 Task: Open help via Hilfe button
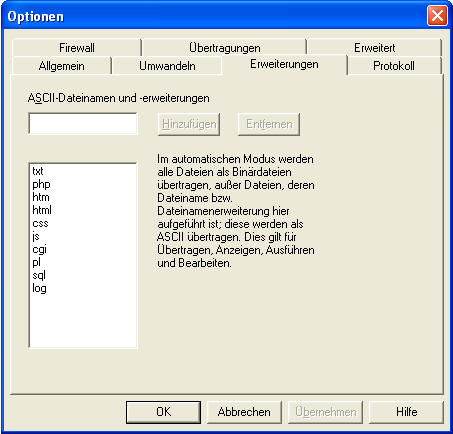coord(406,412)
